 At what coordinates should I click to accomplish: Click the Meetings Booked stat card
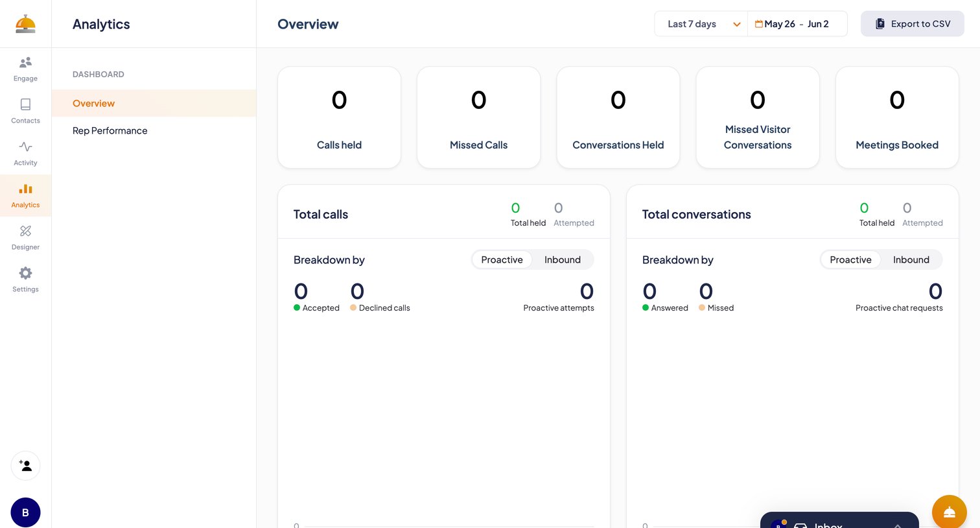coord(897,117)
